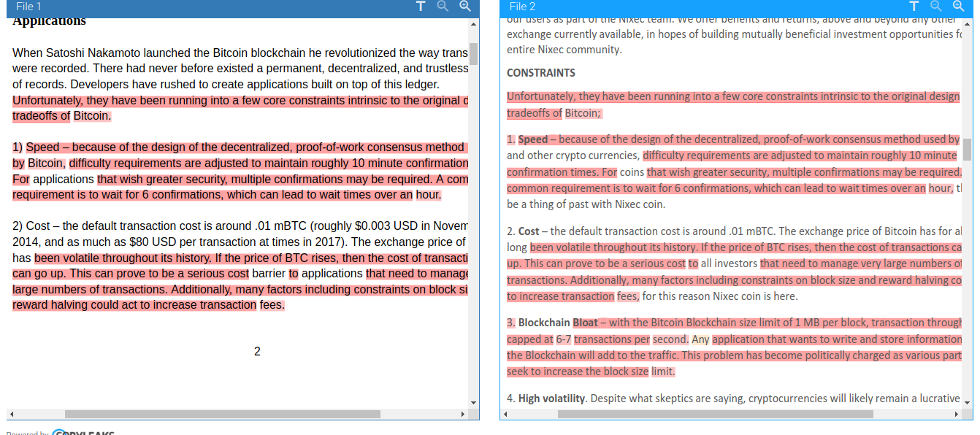Click page number '2' in File 1

(x=257, y=352)
